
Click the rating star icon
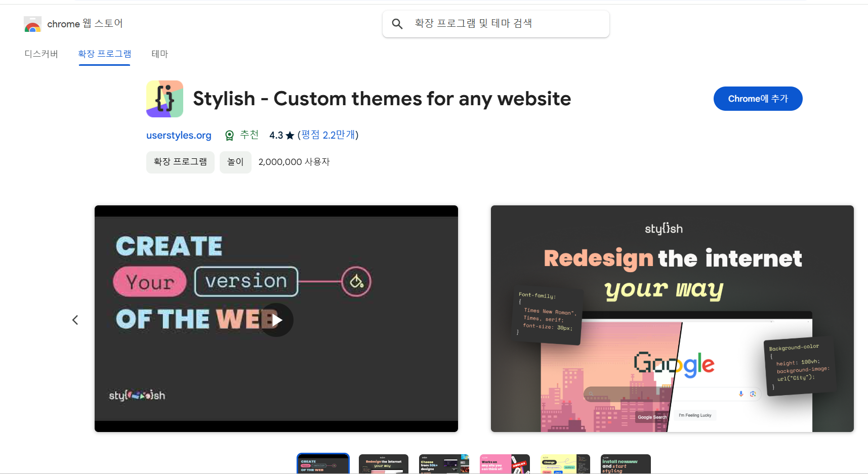point(290,136)
